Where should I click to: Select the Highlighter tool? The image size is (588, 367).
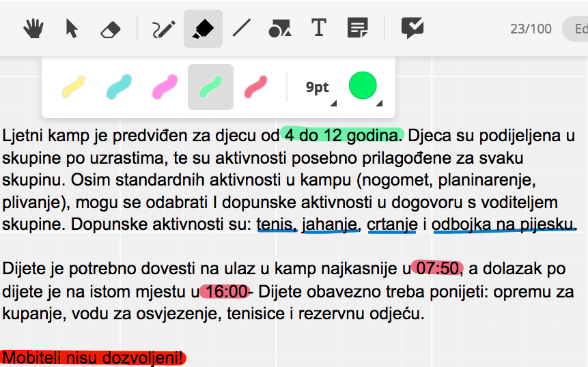coord(203,29)
